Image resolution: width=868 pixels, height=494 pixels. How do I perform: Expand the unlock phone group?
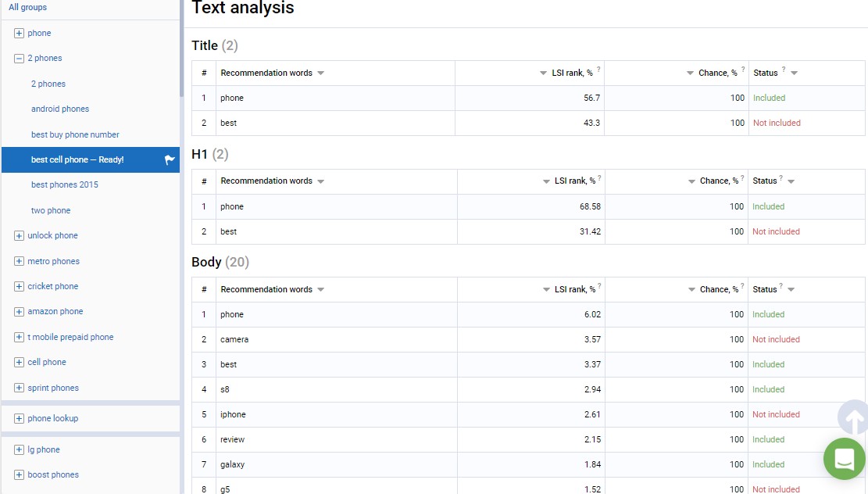click(x=20, y=235)
